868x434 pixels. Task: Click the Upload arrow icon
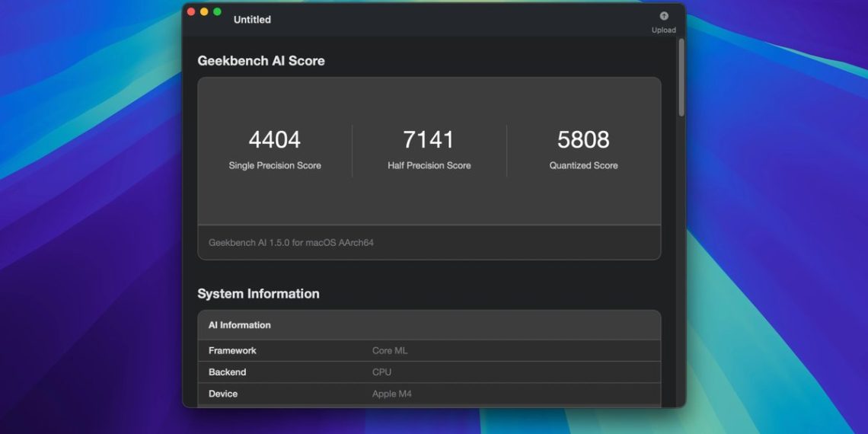(663, 16)
